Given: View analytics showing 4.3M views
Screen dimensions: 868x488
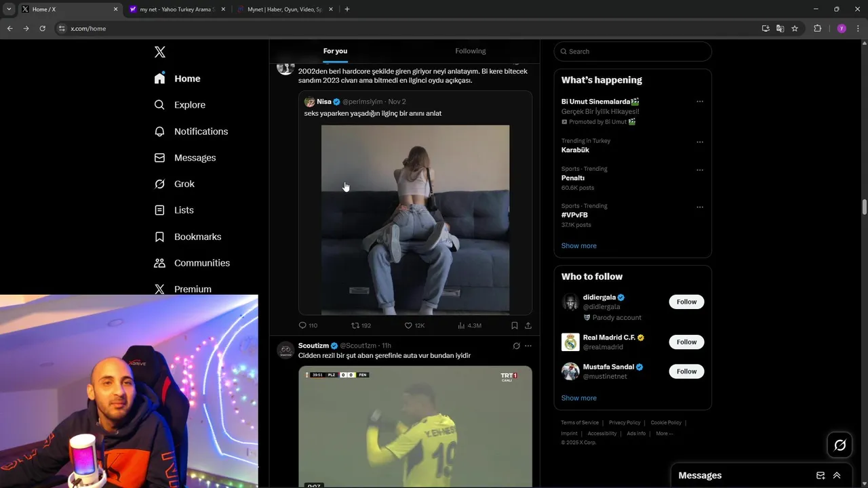Looking at the screenshot, I should [469, 325].
